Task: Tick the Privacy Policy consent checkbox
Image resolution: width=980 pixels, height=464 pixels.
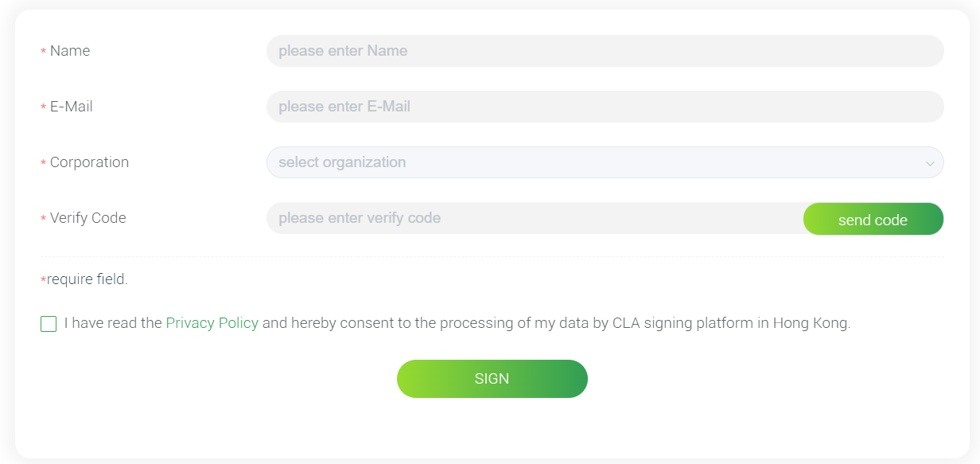Action: click(x=49, y=324)
